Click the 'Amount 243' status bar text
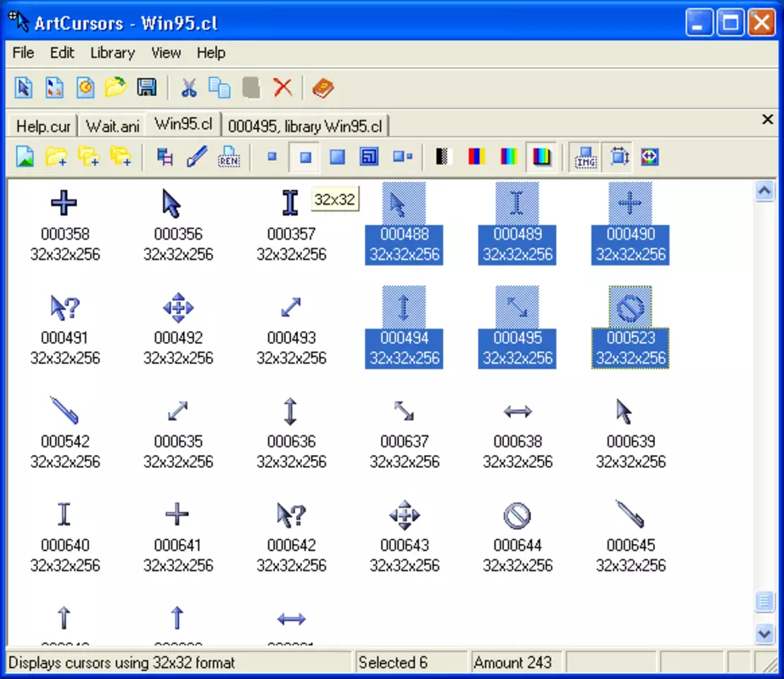Viewport: 784px width, 679px height. click(x=512, y=663)
